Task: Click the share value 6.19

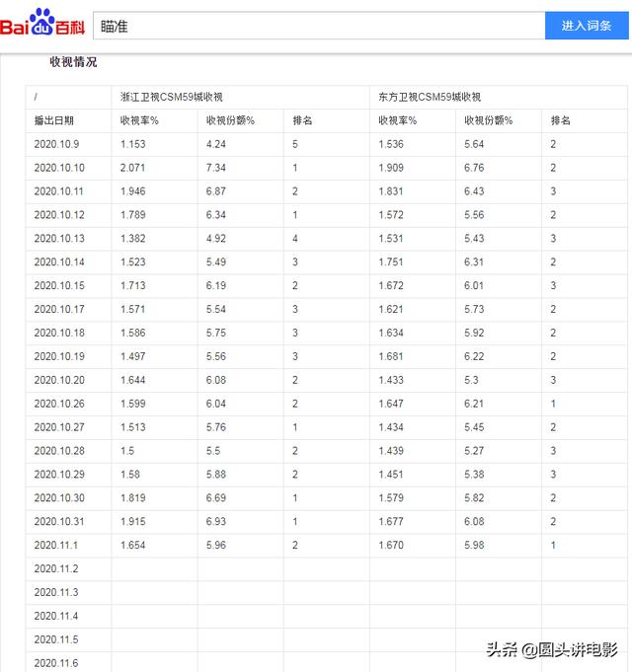Action: (216, 286)
